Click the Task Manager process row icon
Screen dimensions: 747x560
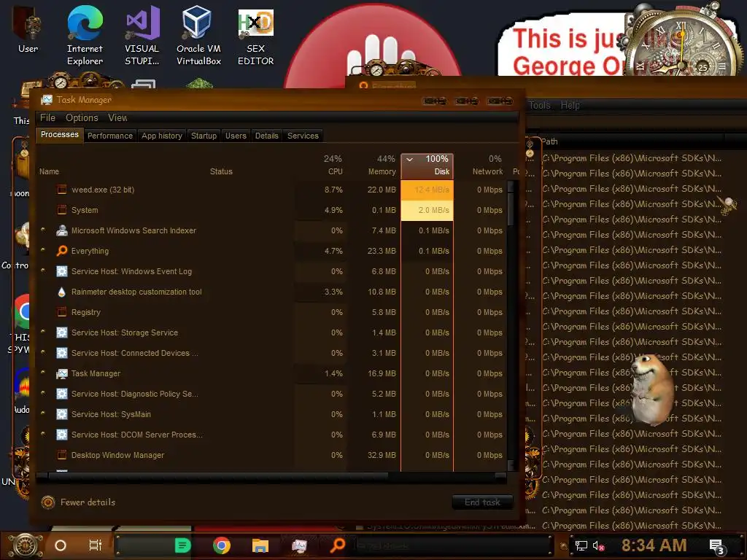[x=61, y=374]
